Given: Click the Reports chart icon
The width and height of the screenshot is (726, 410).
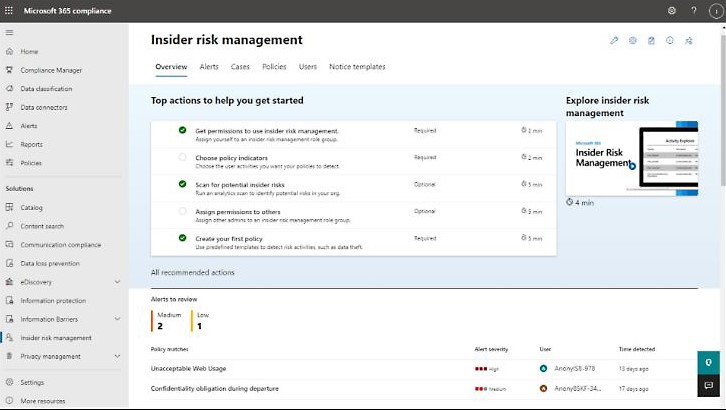Looking at the screenshot, I should [9, 144].
